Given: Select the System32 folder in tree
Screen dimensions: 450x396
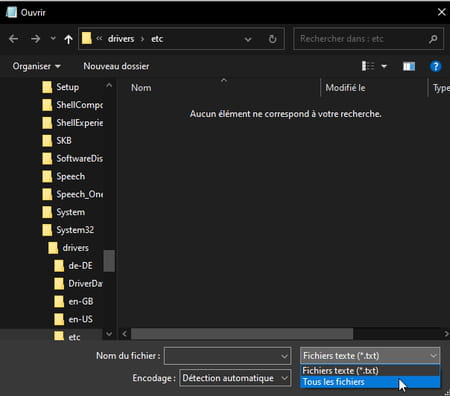Looking at the screenshot, I should click(x=68, y=230).
